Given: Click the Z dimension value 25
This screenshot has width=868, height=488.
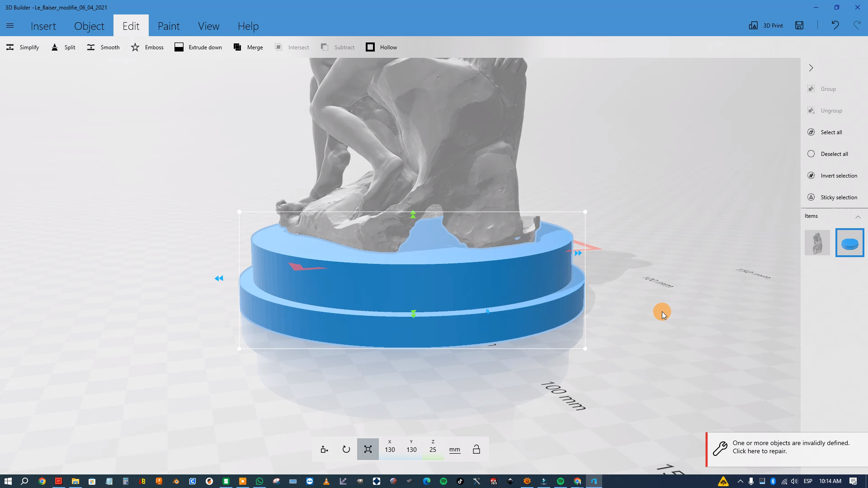Looking at the screenshot, I should (x=433, y=450).
